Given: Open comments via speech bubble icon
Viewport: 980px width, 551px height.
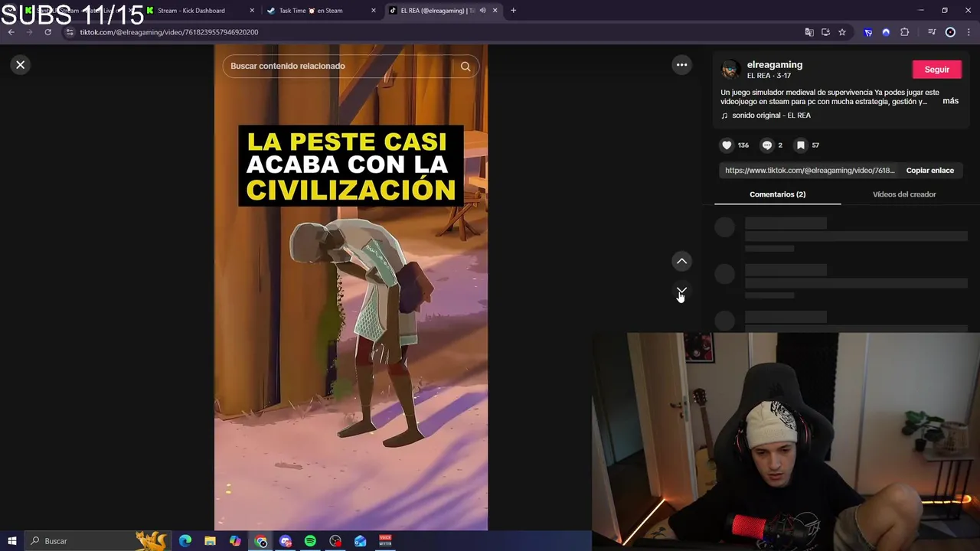Looking at the screenshot, I should click(x=767, y=145).
